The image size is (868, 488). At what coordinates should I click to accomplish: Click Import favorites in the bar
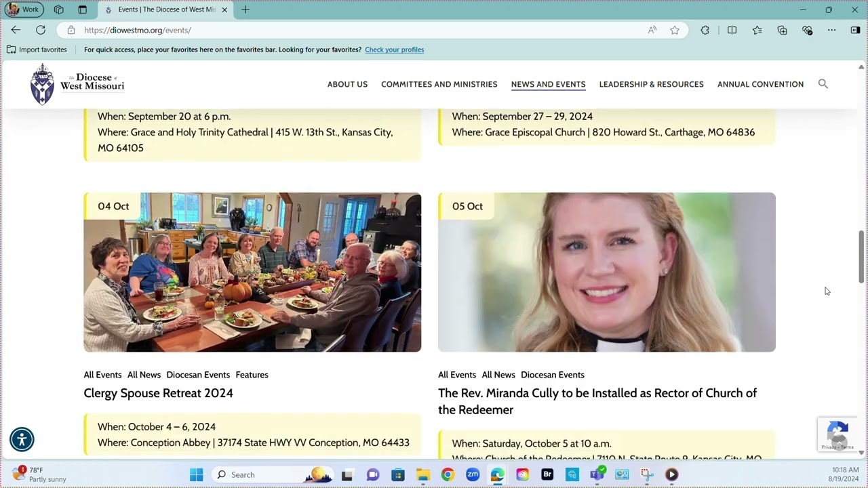coord(37,49)
